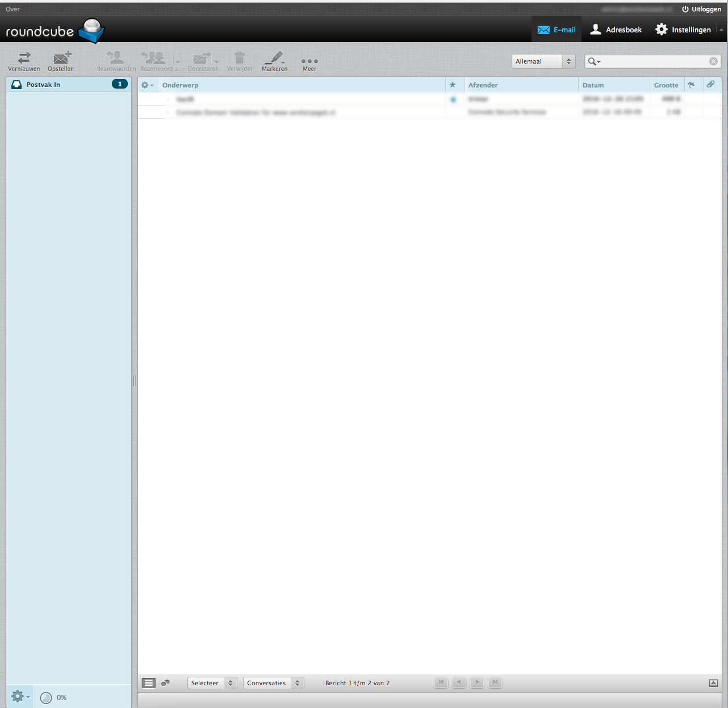
Task: Click the Vernieuwen refresh icon
Action: (x=24, y=58)
